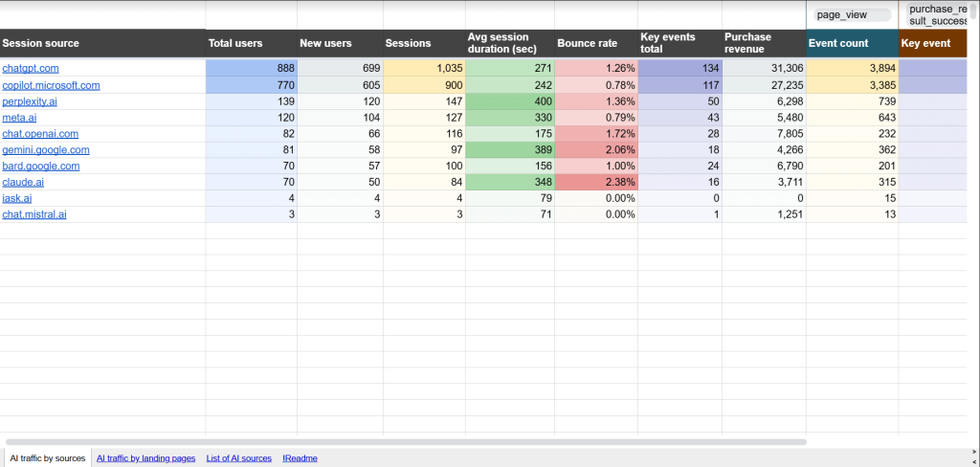Click the horizontal scrollbar thumb

coord(406,442)
